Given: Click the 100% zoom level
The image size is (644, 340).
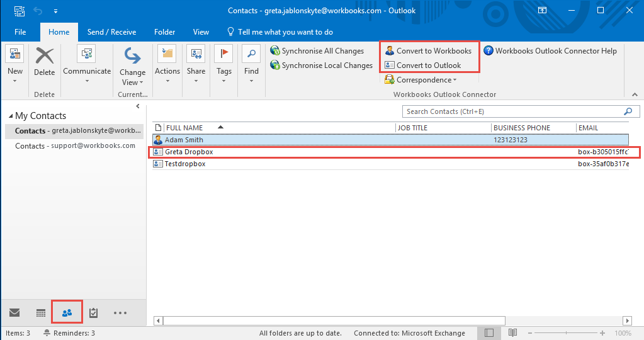Looking at the screenshot, I should (623, 333).
